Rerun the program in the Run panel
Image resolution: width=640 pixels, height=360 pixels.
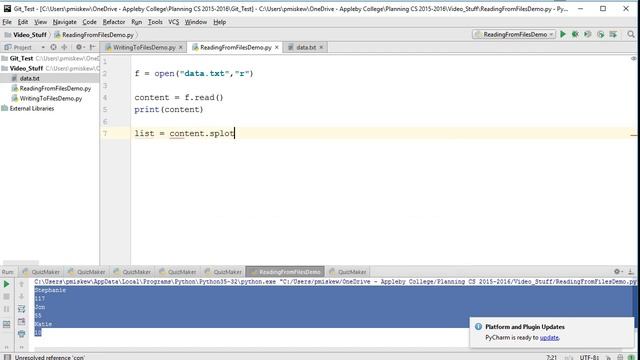[x=7, y=284]
